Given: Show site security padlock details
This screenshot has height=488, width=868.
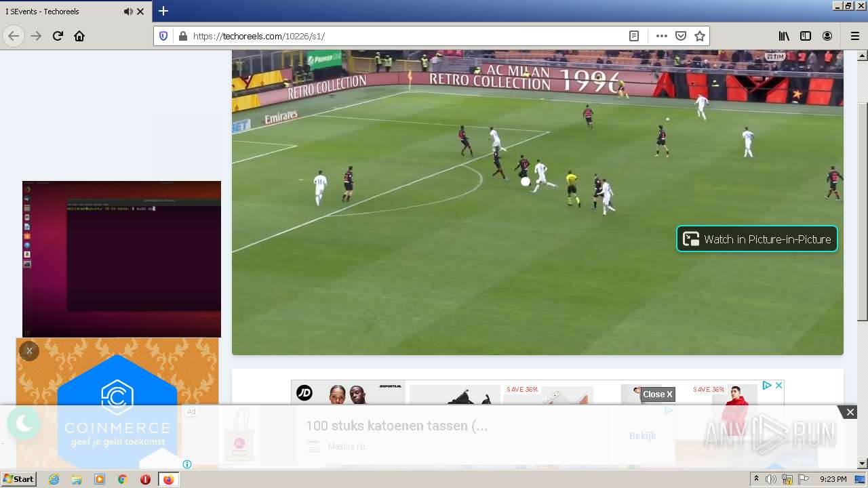Looking at the screenshot, I should tap(182, 36).
